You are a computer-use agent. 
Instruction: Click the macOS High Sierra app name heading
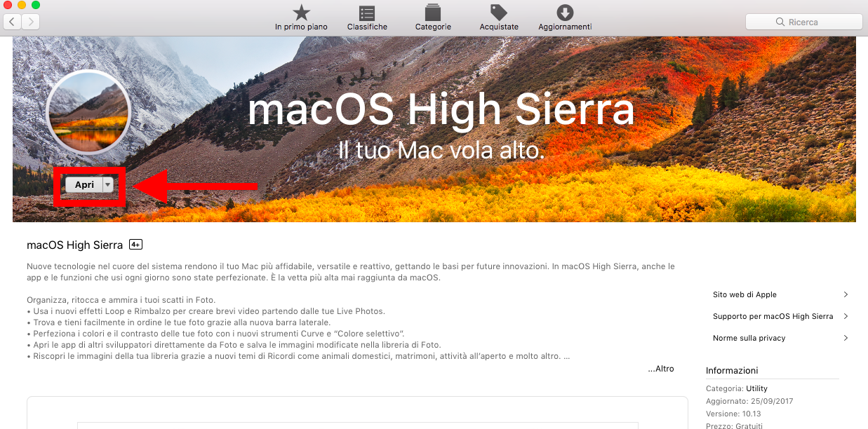pos(74,245)
